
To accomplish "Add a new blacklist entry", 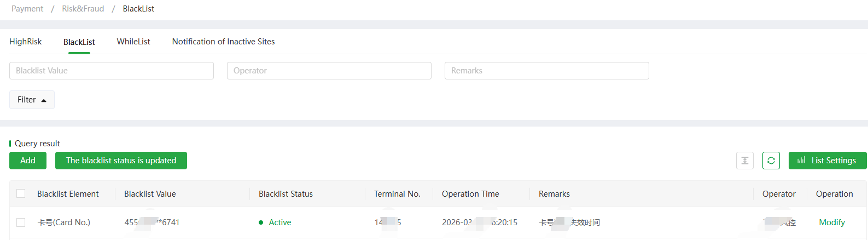I will 28,161.
